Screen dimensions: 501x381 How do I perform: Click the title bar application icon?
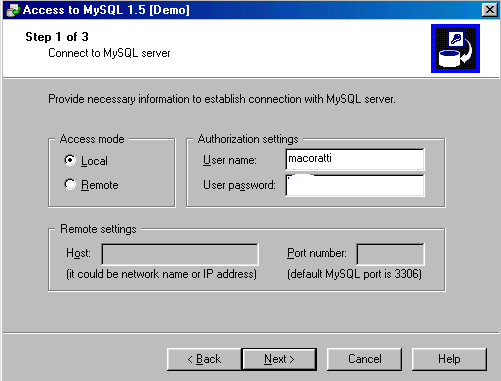coord(13,10)
